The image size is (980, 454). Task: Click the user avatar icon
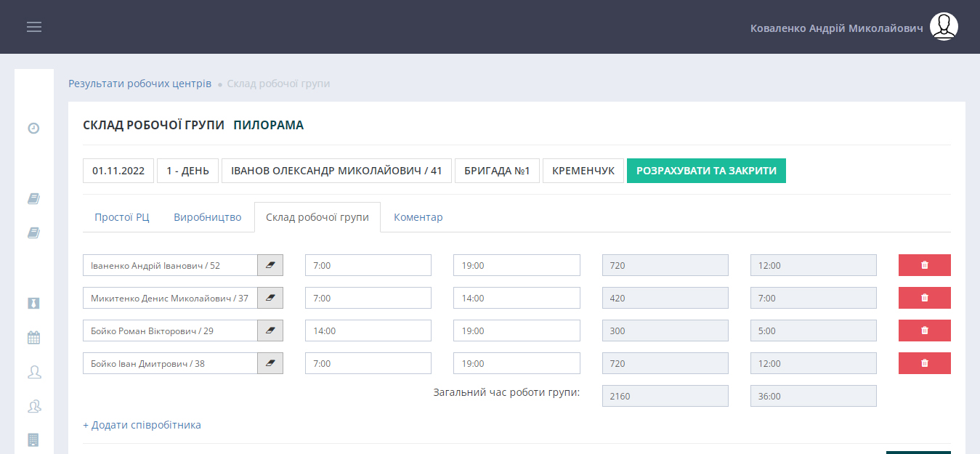(x=944, y=27)
